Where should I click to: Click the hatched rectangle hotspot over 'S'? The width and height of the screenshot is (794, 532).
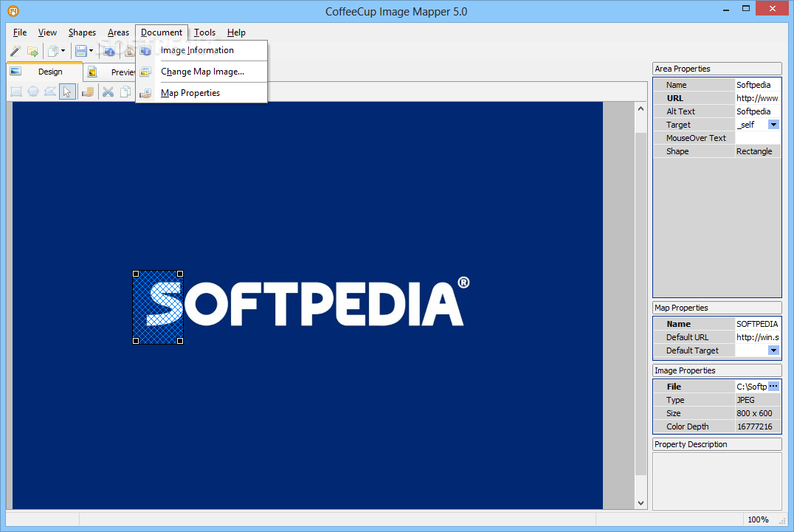pos(157,307)
